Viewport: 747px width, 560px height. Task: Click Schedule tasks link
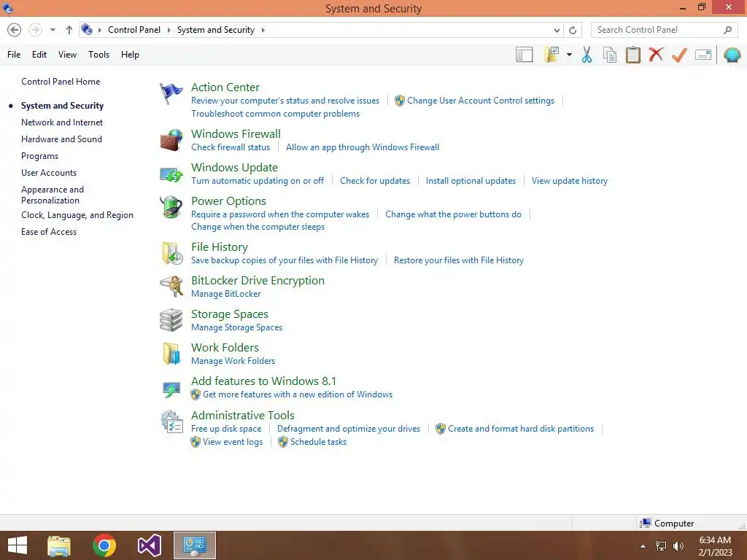318,442
